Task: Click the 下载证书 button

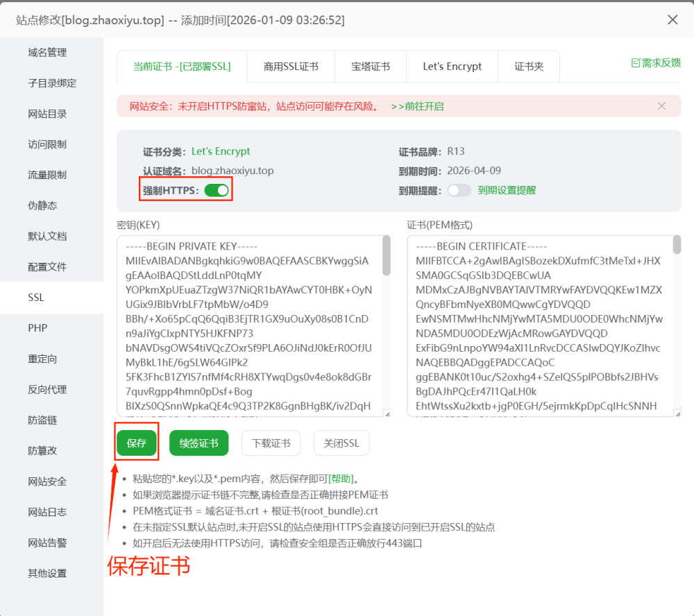Action: coord(271,443)
